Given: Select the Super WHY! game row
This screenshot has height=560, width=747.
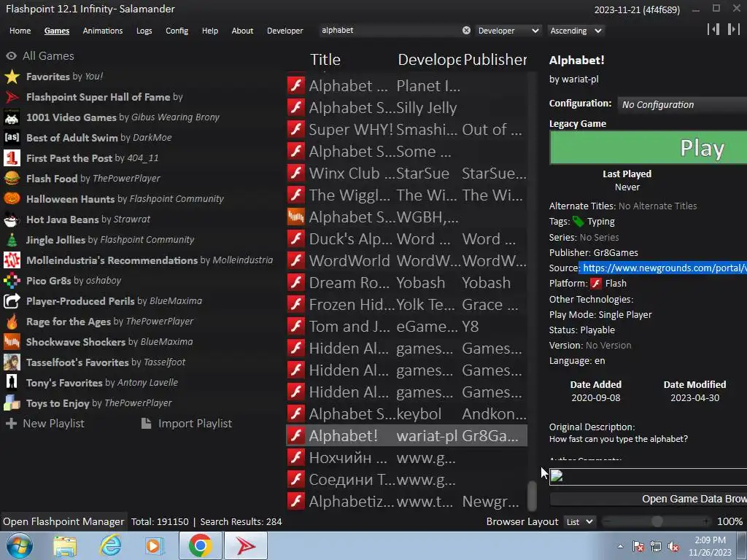Looking at the screenshot, I should pyautogui.click(x=406, y=130).
